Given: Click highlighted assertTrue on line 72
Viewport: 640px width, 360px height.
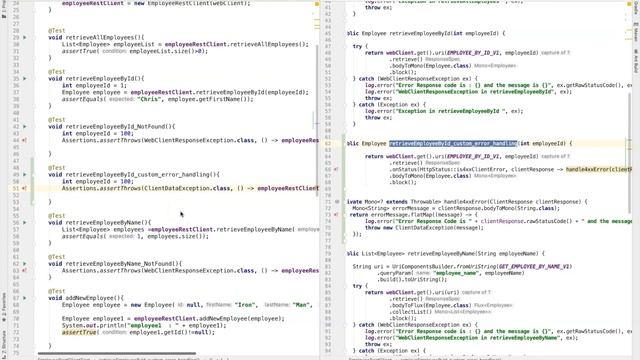Looking at the screenshot, I should [79, 332].
